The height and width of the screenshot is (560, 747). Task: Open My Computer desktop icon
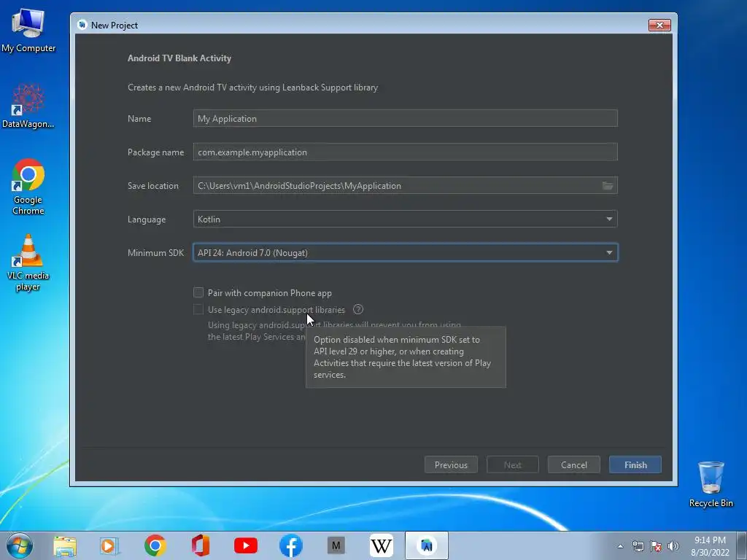coord(28,29)
